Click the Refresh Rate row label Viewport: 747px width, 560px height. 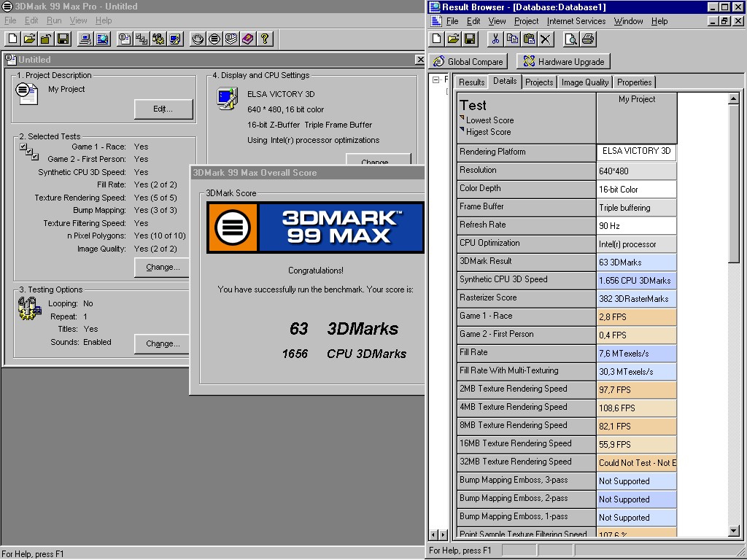(526, 225)
